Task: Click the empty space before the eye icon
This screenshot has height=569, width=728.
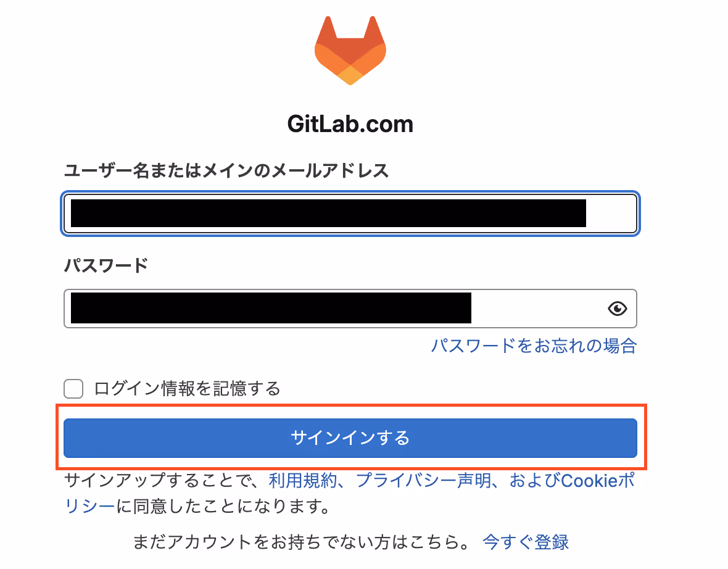Action: [539, 309]
